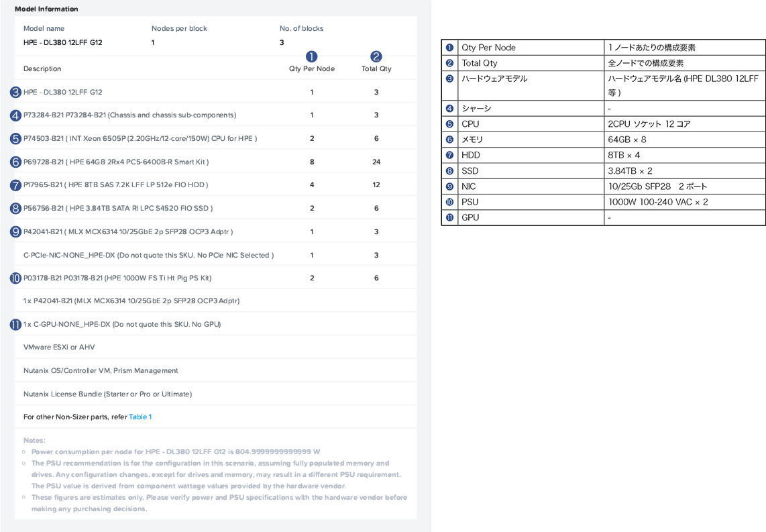This screenshot has height=532, width=766.
Task: Click badge 5 next to the Xeon 6505P row
Action: tap(16, 139)
